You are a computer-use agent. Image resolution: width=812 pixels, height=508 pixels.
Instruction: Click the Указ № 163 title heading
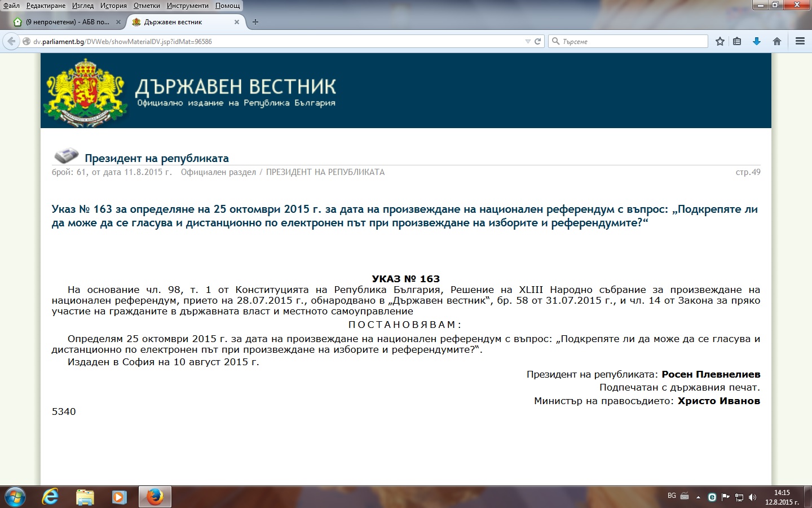404,216
